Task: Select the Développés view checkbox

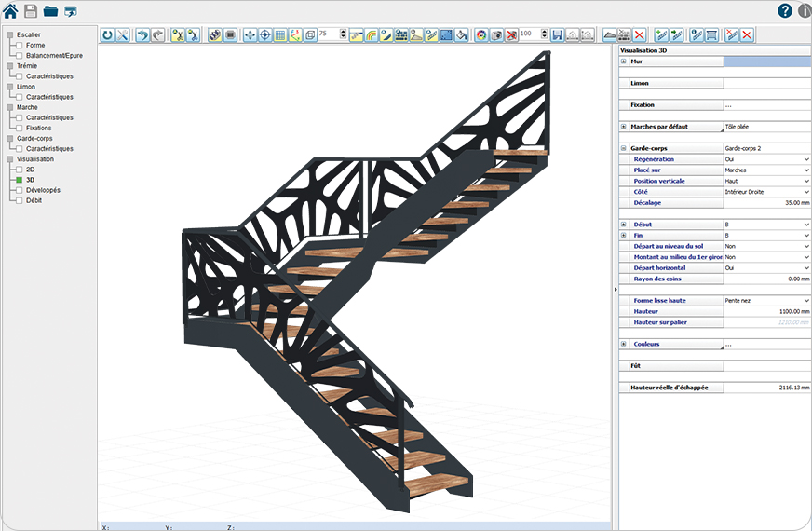Action: coord(19,190)
